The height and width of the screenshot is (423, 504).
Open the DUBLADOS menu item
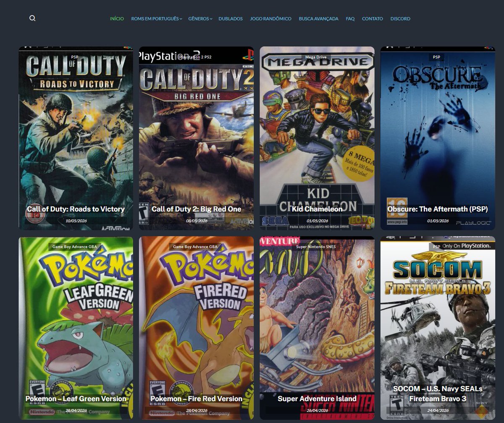coord(231,19)
